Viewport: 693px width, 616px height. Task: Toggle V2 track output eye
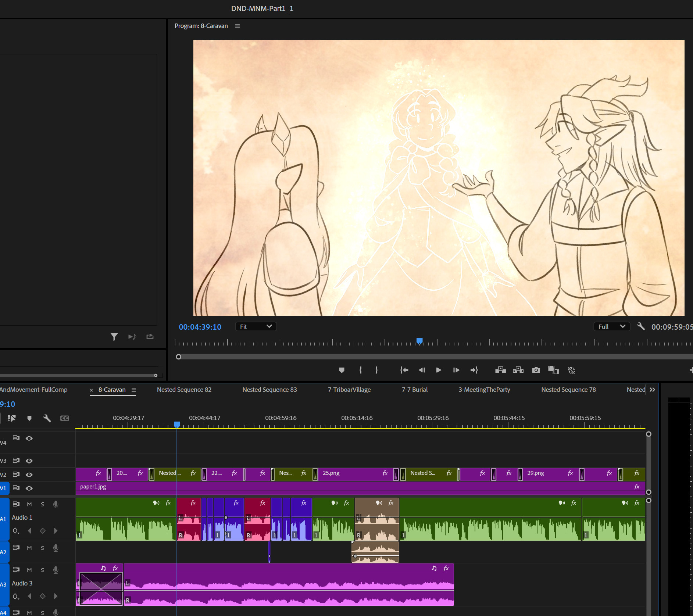(x=29, y=475)
